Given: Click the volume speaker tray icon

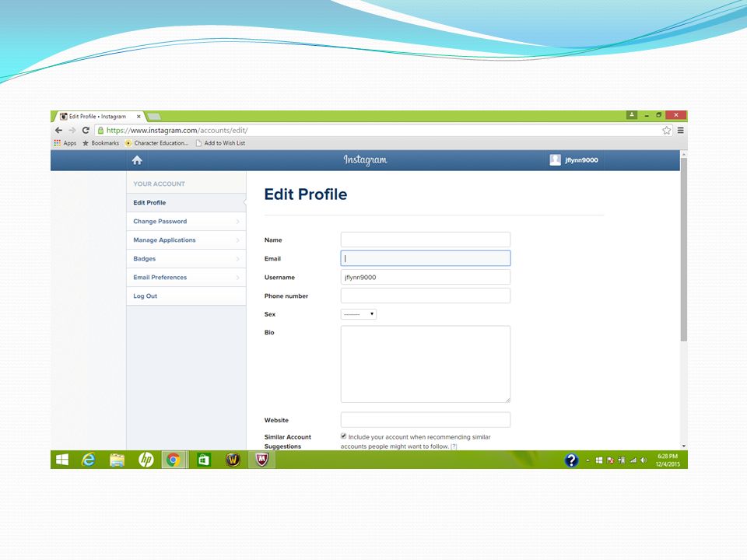Looking at the screenshot, I should pos(644,460).
